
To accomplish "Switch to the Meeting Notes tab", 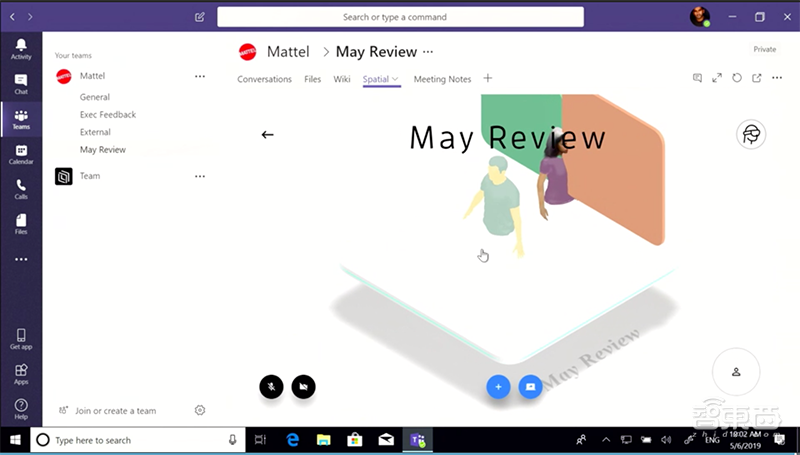I will pyautogui.click(x=442, y=79).
